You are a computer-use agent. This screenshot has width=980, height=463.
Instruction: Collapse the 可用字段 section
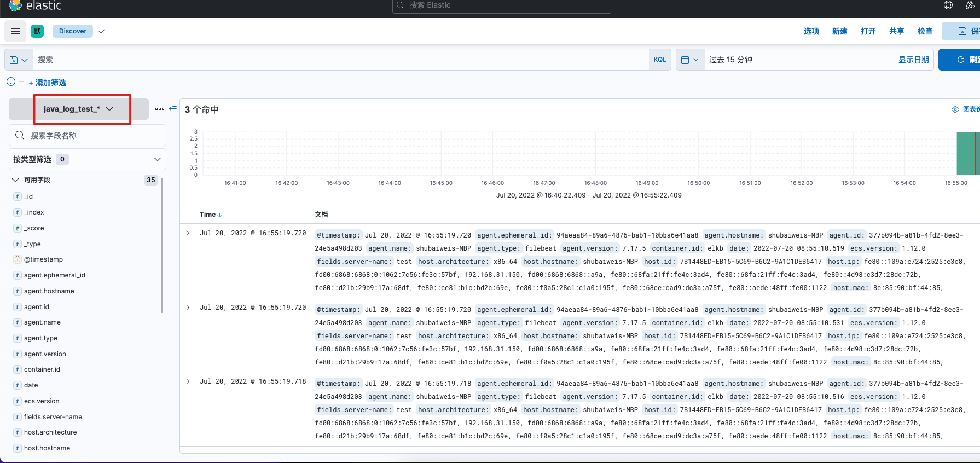coord(15,180)
